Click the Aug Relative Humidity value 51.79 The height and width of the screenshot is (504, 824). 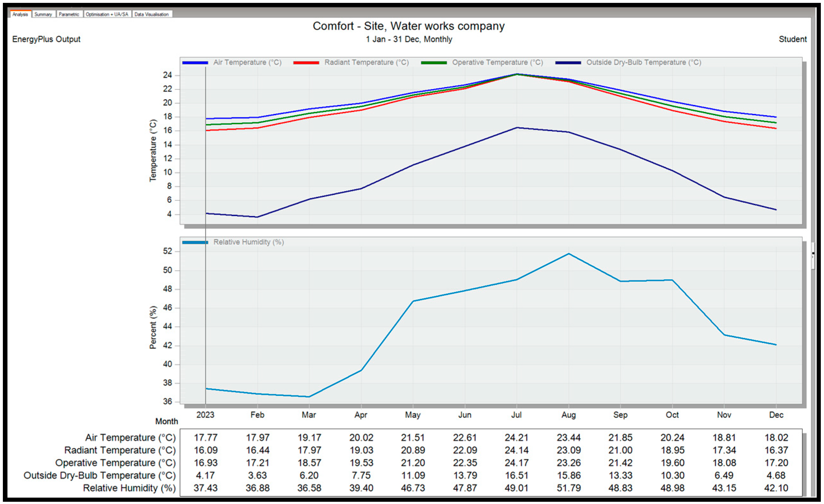point(568,488)
